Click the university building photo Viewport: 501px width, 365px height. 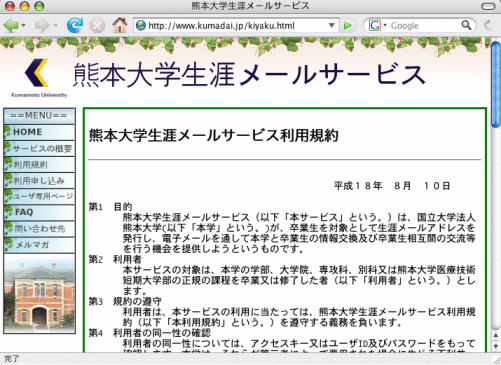pos(39,293)
